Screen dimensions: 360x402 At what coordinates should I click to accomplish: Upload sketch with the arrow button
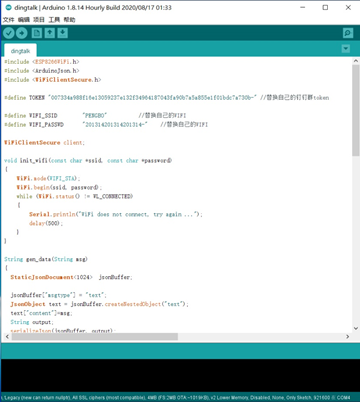(x=22, y=33)
